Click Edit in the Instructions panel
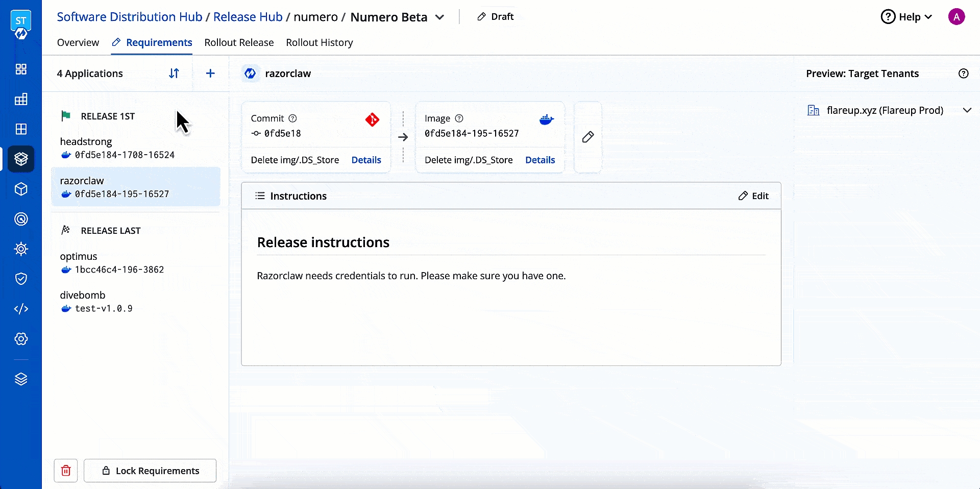The image size is (980, 489). 753,196
